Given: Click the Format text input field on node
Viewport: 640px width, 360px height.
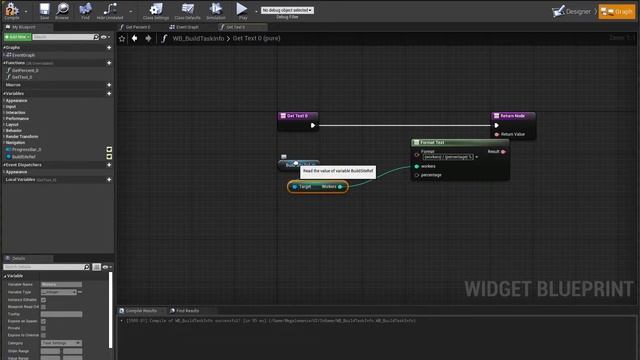Looking at the screenshot, I should coord(448,157).
